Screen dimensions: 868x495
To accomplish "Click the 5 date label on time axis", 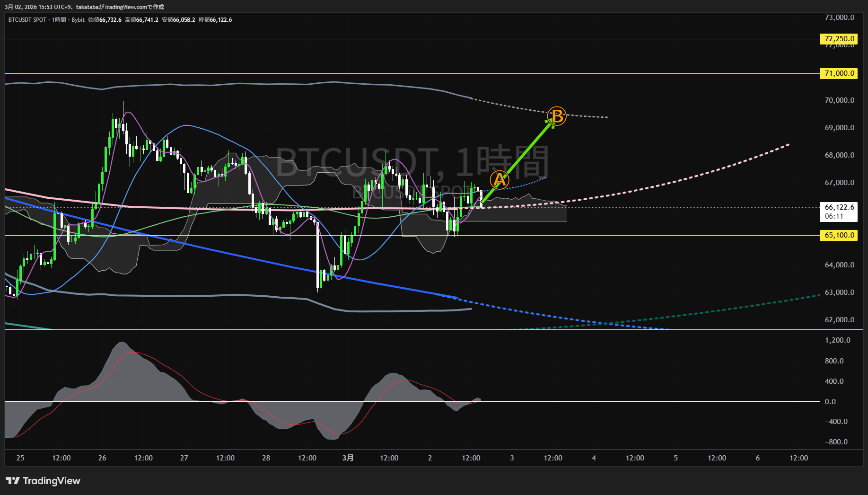I will [x=675, y=458].
